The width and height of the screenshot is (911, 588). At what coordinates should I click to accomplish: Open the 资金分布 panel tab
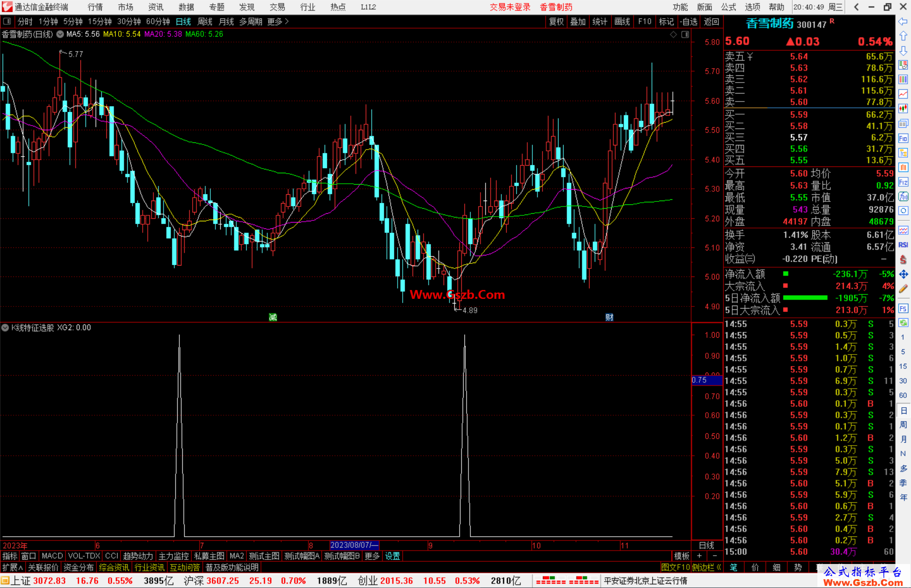coord(78,567)
